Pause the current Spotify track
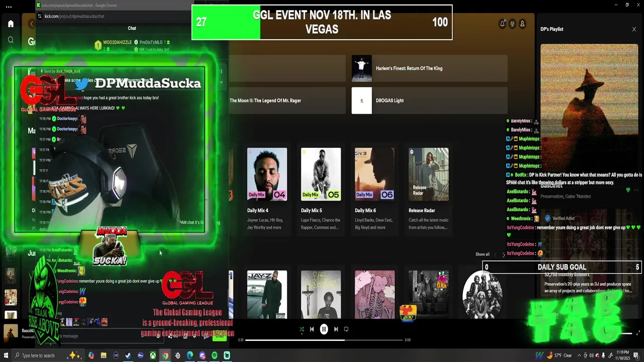The image size is (644, 362). (x=324, y=329)
